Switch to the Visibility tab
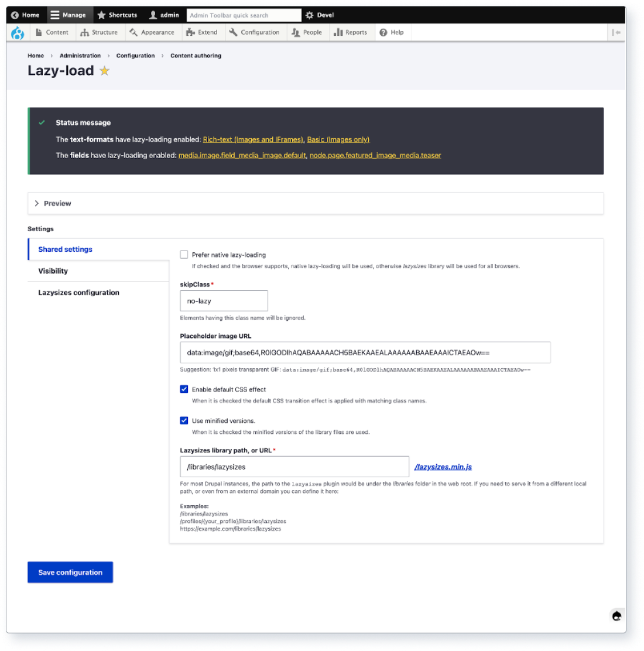 (53, 270)
